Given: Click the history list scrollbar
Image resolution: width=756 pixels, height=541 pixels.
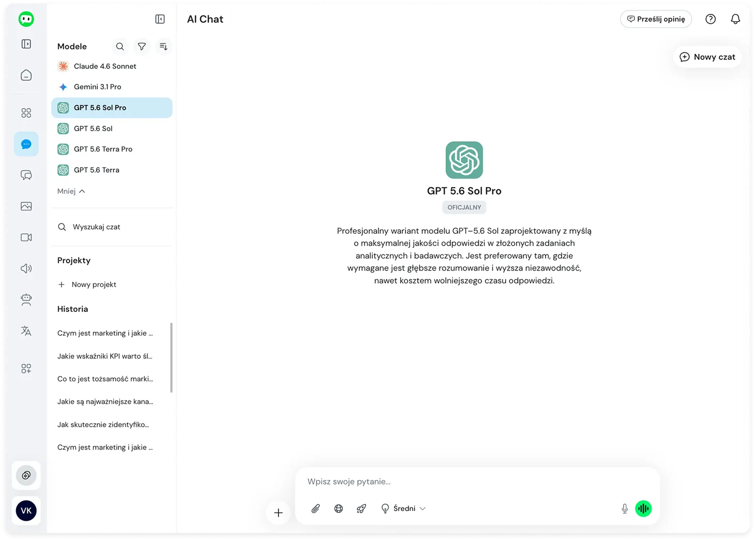Looking at the screenshot, I should click(x=171, y=358).
